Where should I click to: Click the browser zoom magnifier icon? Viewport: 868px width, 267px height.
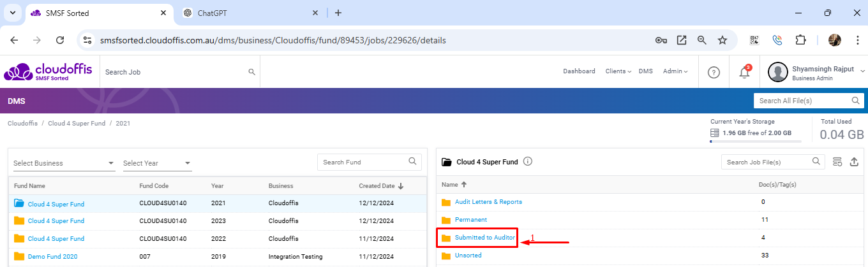coord(702,40)
